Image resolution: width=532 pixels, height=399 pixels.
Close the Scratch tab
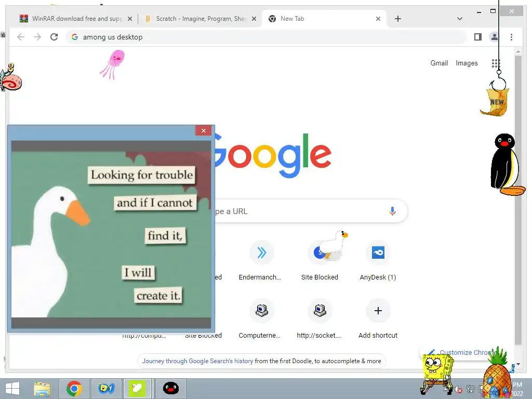coord(254,19)
